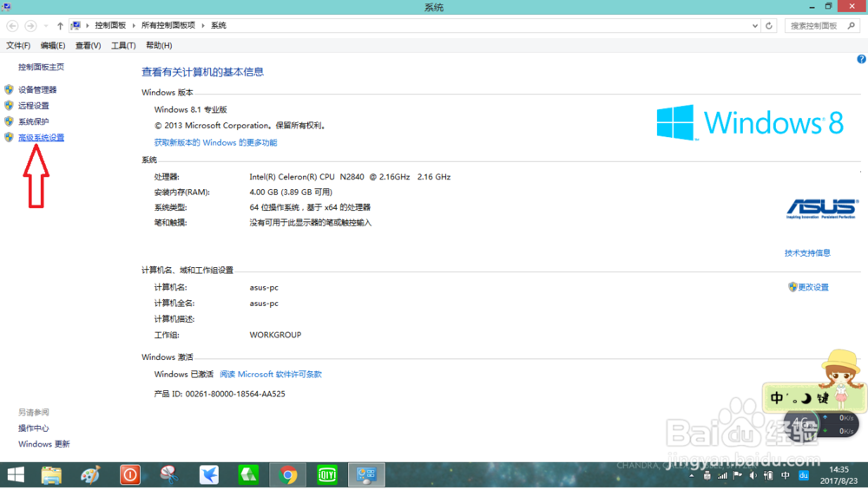Viewport: 868px width, 490px height.
Task: Click 更改设置 link
Action: tap(812, 287)
